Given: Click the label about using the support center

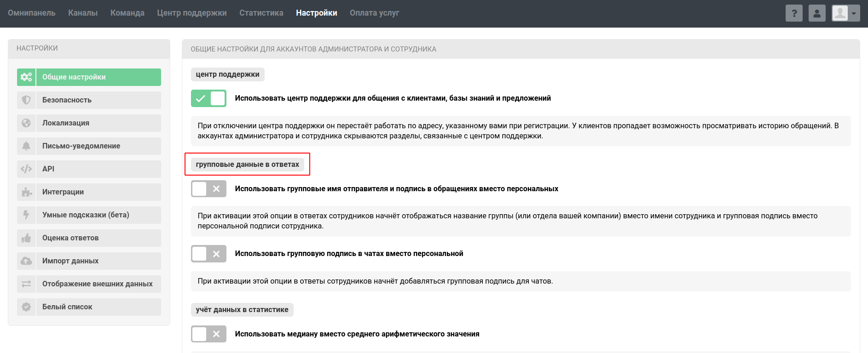Looking at the screenshot, I should [x=393, y=98].
